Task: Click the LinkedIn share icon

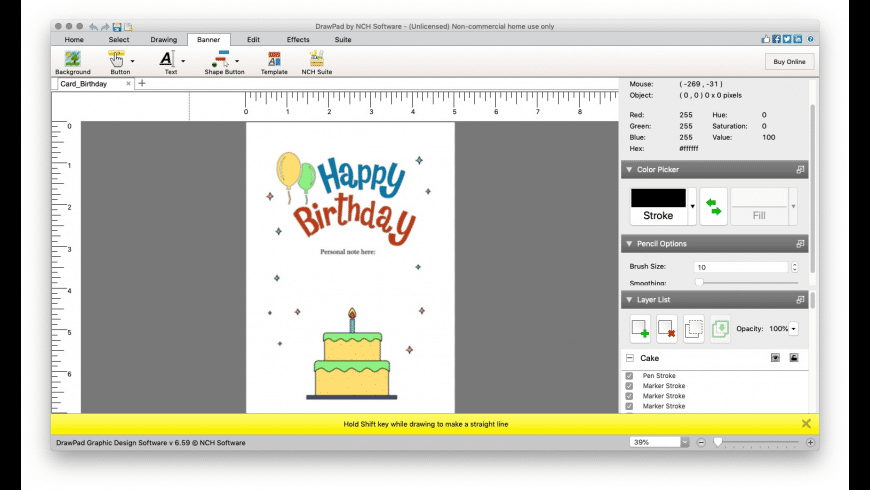Action: click(797, 39)
